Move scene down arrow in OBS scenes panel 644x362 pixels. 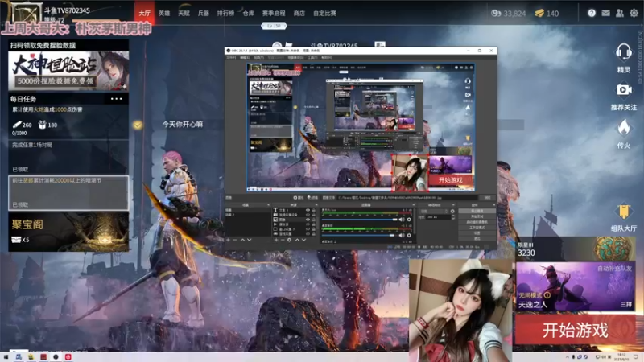tap(250, 240)
